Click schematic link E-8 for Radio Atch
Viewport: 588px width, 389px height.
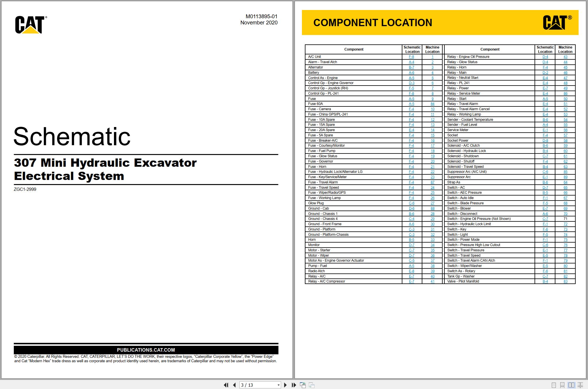coord(411,271)
